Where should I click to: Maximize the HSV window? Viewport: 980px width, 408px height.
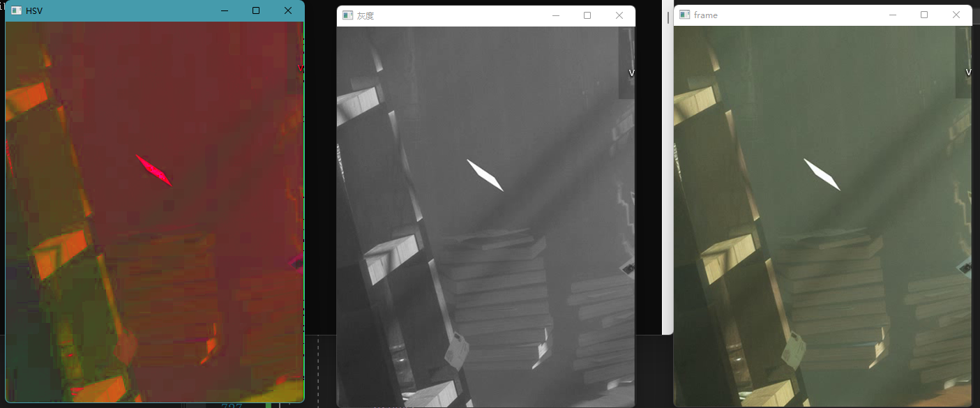[x=255, y=10]
